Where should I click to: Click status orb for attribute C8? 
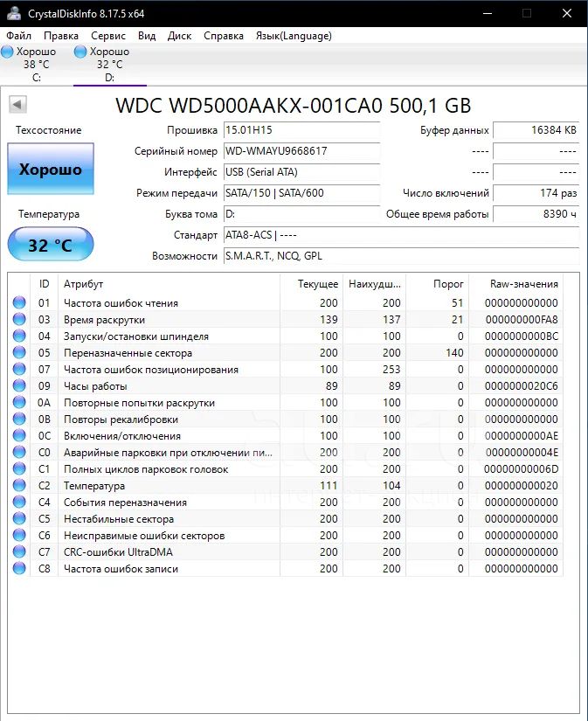point(19,568)
